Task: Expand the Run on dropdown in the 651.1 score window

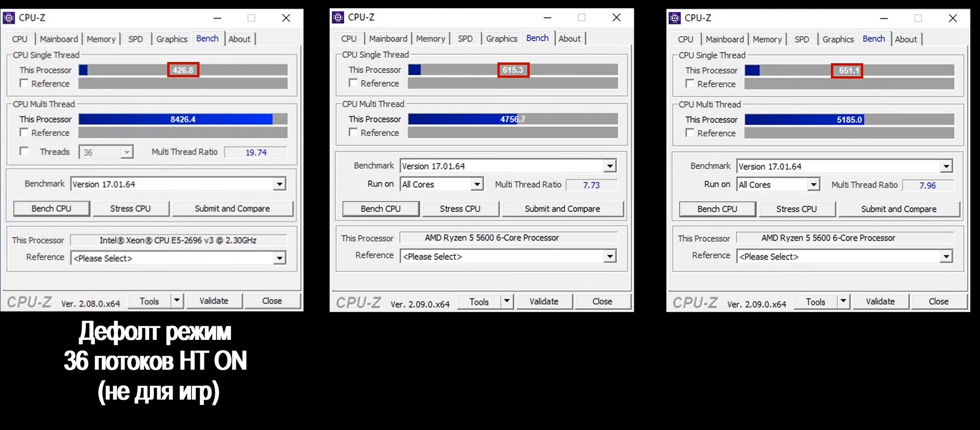Action: click(814, 184)
